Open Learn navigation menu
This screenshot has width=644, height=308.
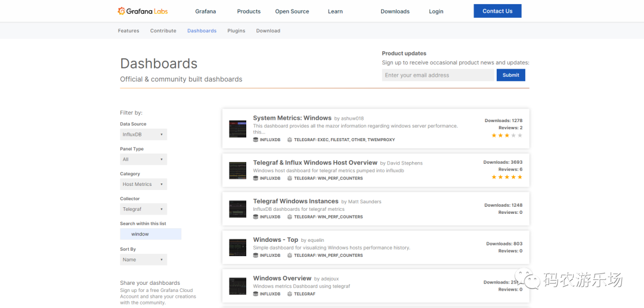335,11
